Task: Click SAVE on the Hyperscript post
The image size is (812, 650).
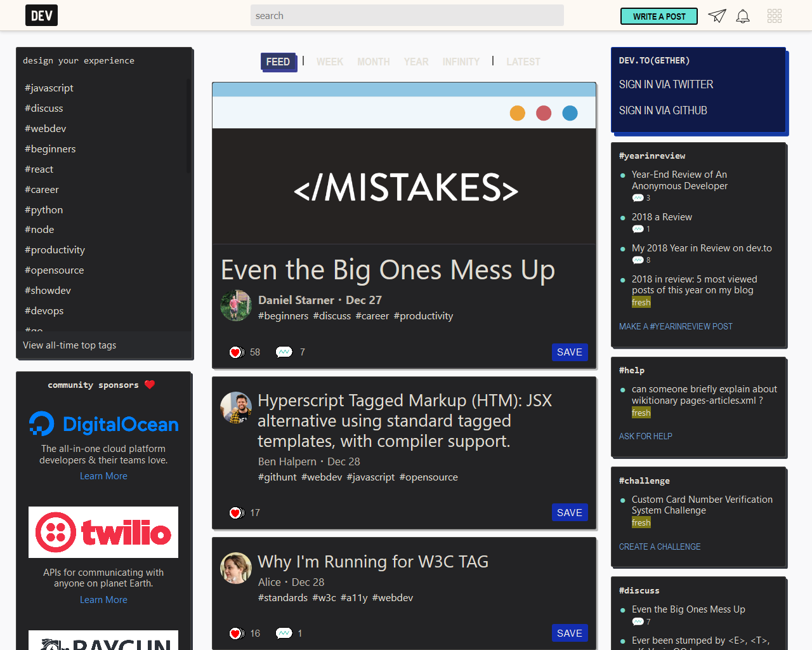Action: tap(569, 512)
